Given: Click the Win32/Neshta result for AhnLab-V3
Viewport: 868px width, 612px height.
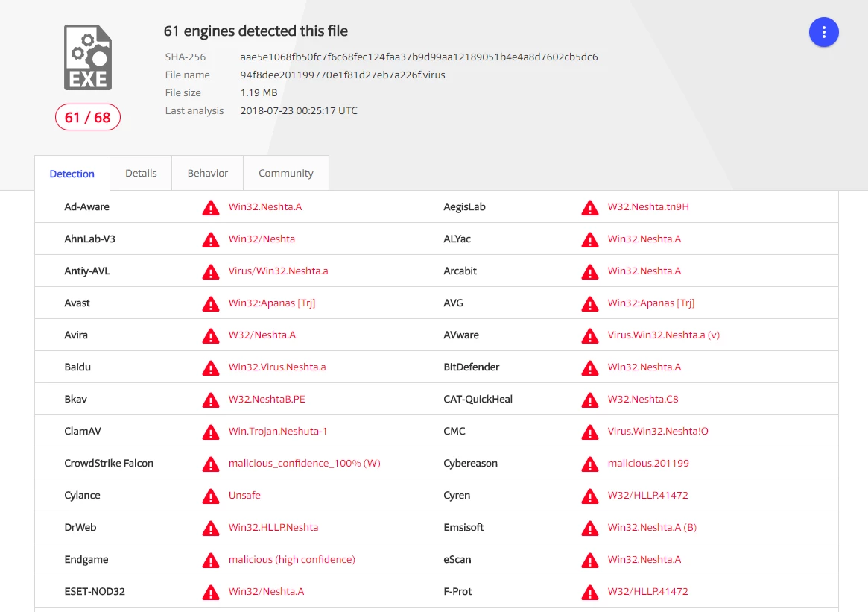Looking at the screenshot, I should pos(262,239).
